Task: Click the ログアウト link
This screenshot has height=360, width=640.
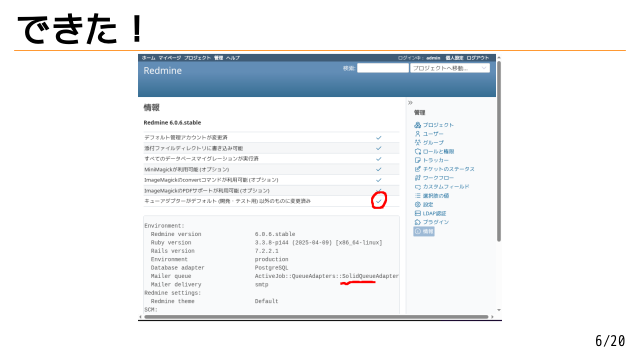Action: 478,58
